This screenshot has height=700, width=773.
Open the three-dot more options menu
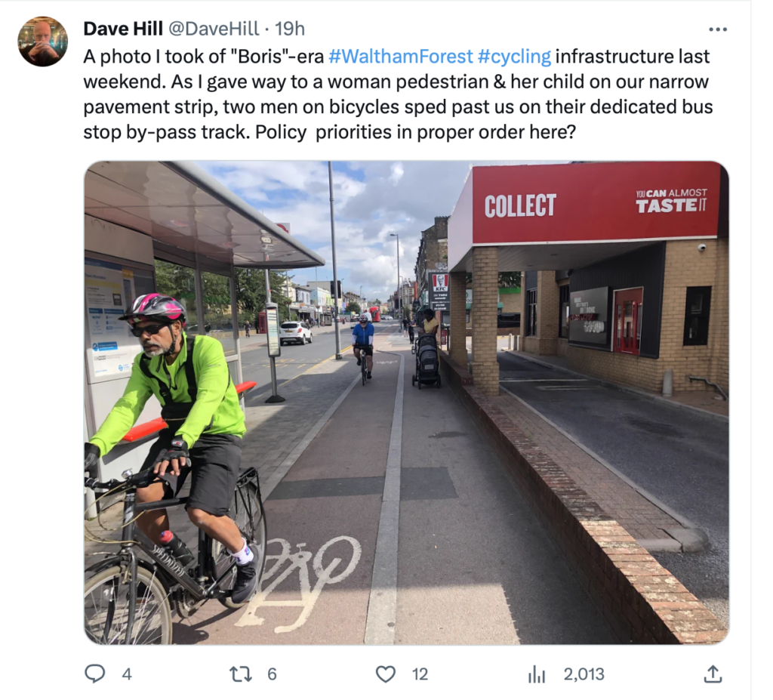[x=718, y=29]
